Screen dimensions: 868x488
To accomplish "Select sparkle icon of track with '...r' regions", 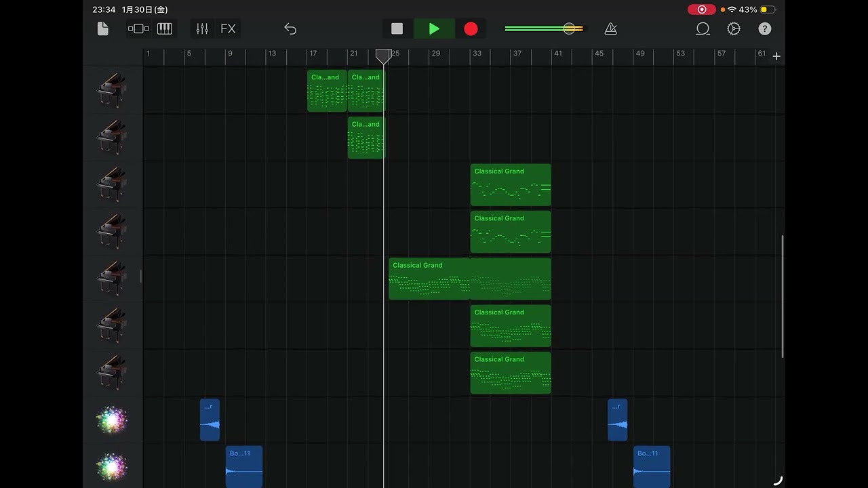I will click(113, 420).
